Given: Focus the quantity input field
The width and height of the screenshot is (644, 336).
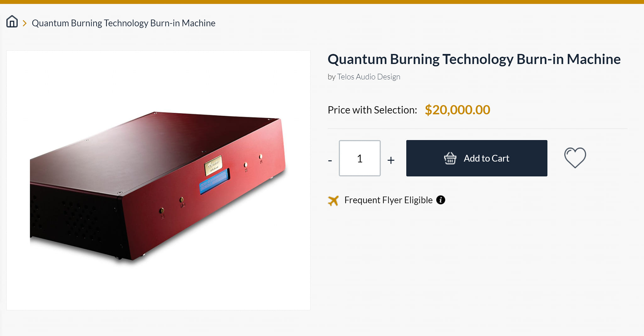Looking at the screenshot, I should tap(360, 158).
